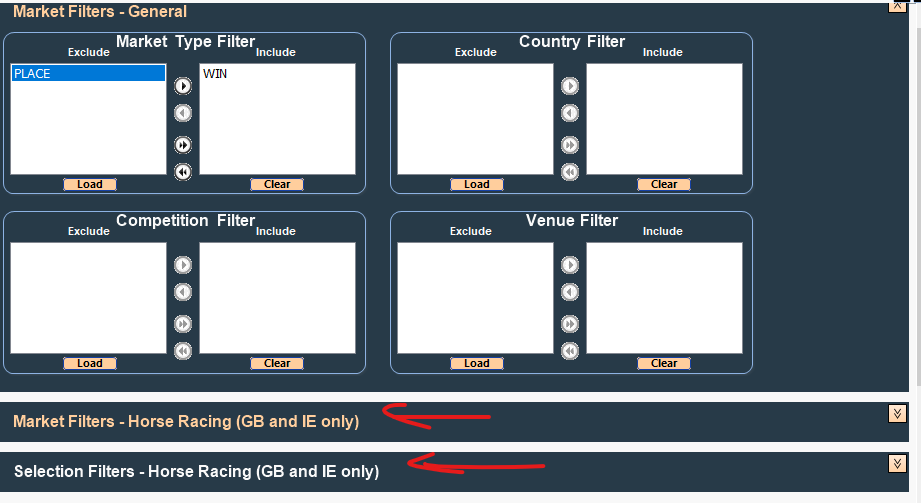Move selected item to Market Type Include list

click(183, 86)
